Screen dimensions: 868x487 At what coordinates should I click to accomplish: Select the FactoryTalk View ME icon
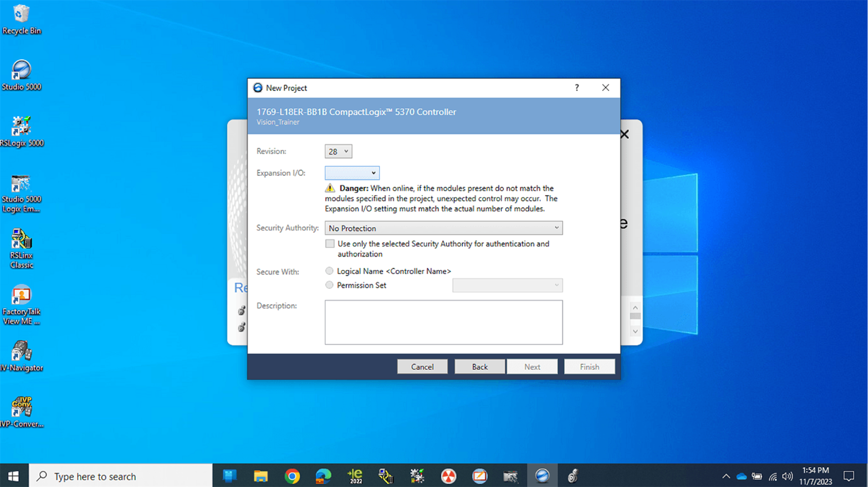(21, 305)
